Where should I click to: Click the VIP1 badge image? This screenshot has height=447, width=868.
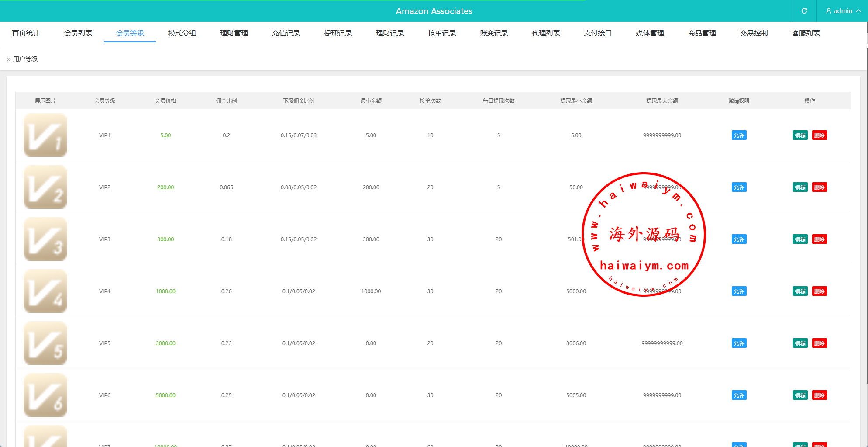[45, 135]
